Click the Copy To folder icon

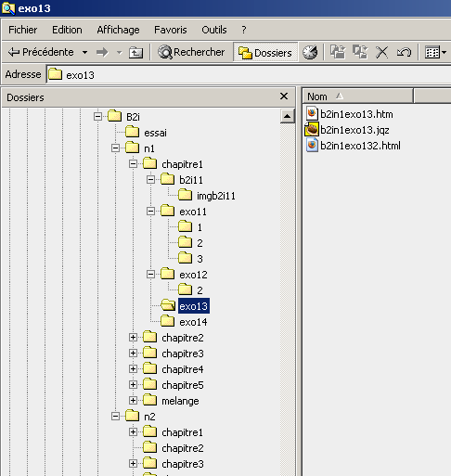[x=360, y=52]
